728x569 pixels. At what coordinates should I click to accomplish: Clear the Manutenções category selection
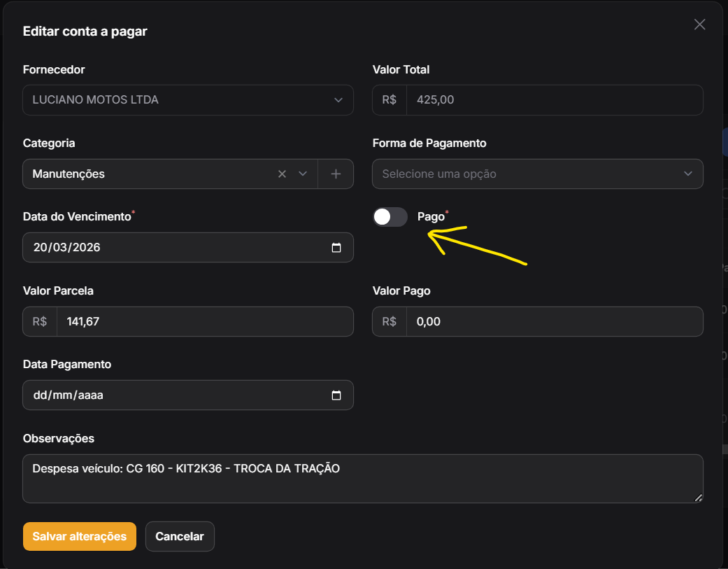tap(282, 174)
